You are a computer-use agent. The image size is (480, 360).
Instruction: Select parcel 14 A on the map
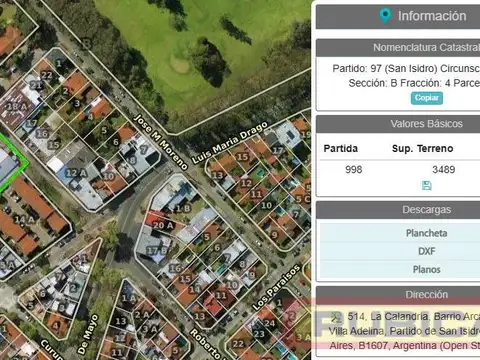click(24, 219)
